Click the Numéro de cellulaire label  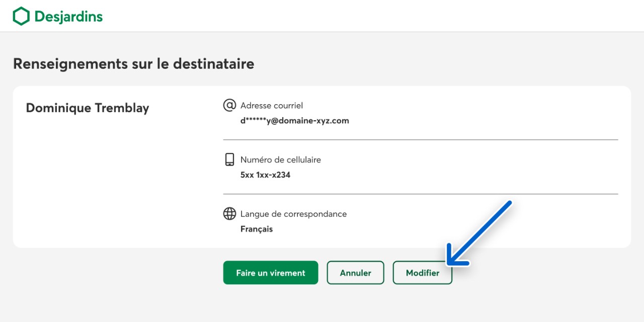click(280, 160)
